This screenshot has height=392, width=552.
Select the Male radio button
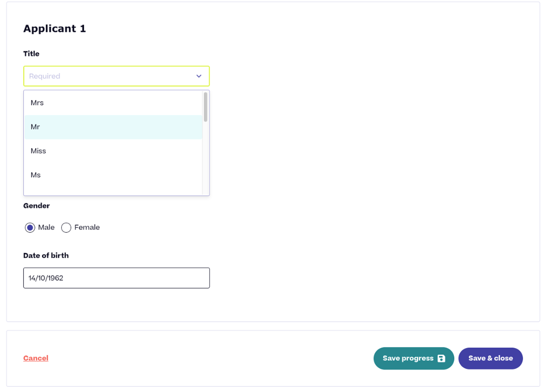pos(30,228)
